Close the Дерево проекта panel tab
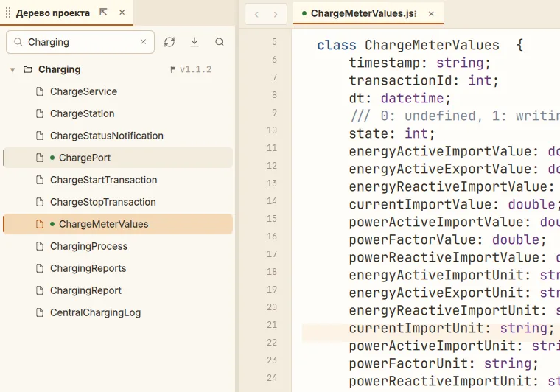Viewport: 560px width, 392px height. (122, 13)
